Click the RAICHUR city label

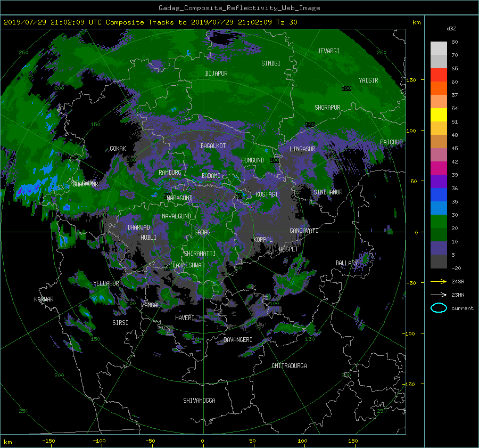391,142
